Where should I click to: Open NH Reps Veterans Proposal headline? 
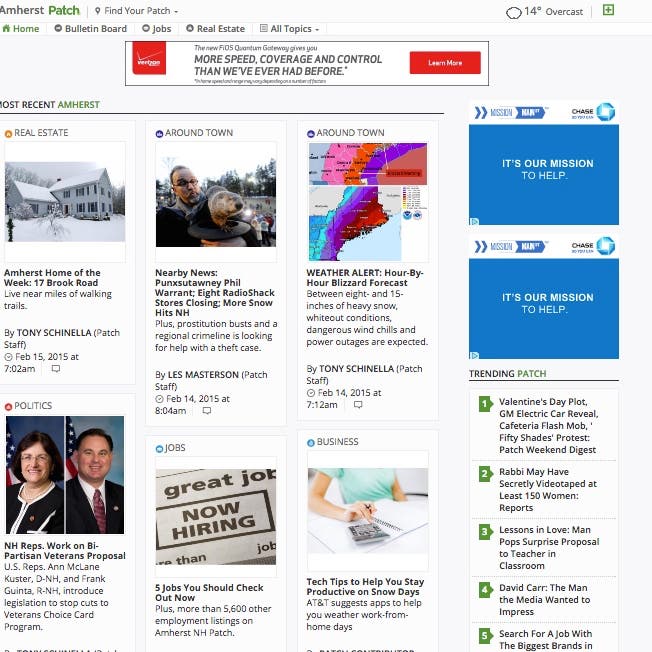[65, 551]
